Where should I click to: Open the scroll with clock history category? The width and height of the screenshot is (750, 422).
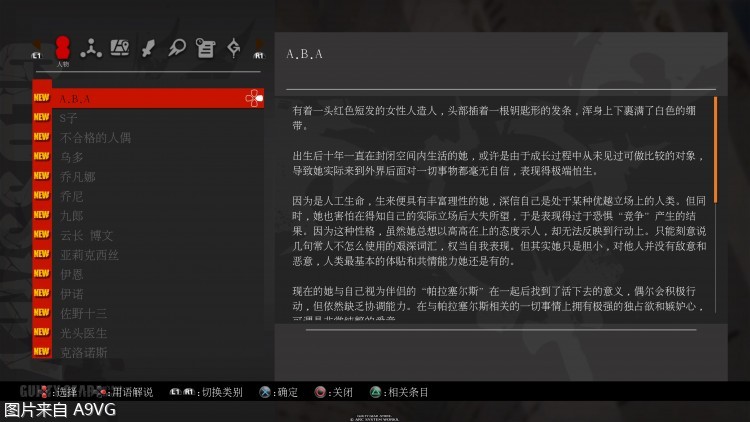(x=206, y=48)
